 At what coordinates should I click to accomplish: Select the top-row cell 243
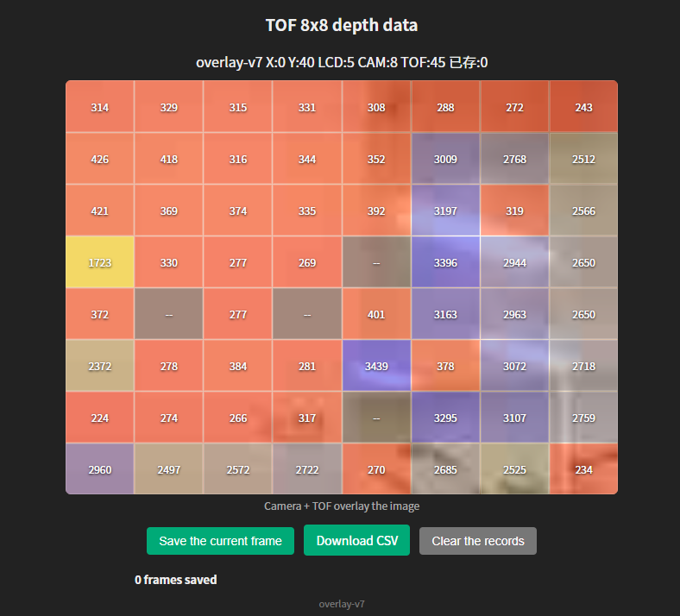click(x=583, y=107)
